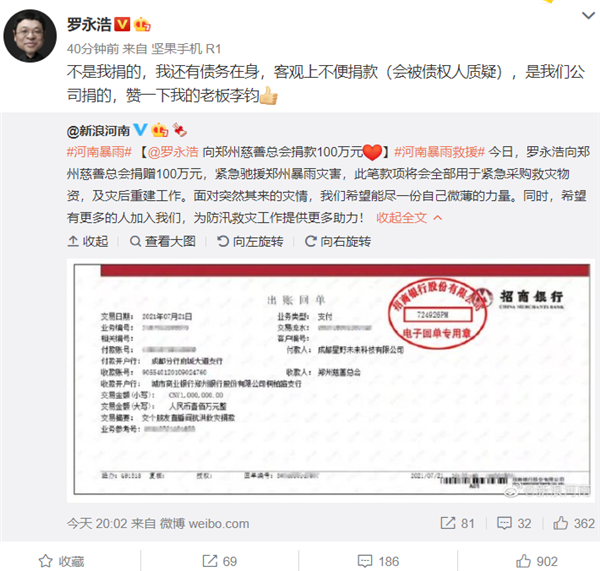Open the #河南暴雨救援# hashtag
This screenshot has height=571, width=600.
coord(439,152)
